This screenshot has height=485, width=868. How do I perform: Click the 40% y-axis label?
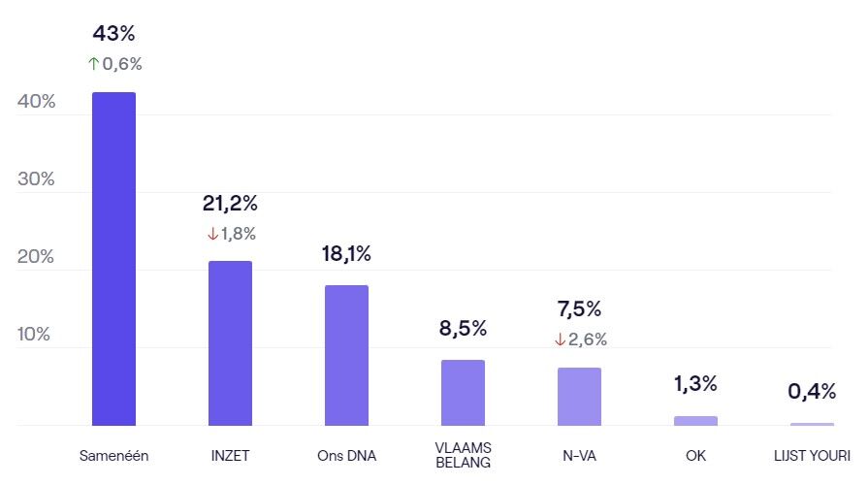37,102
